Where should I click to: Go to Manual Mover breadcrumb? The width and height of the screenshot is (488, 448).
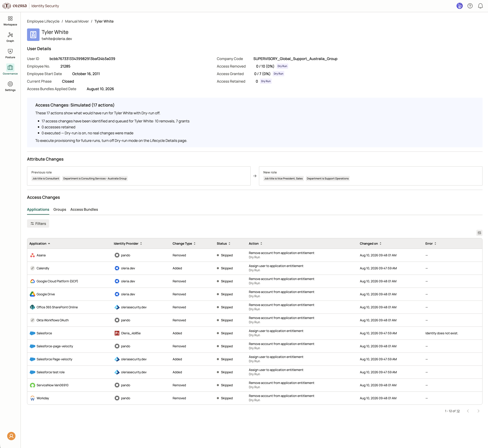[77, 21]
